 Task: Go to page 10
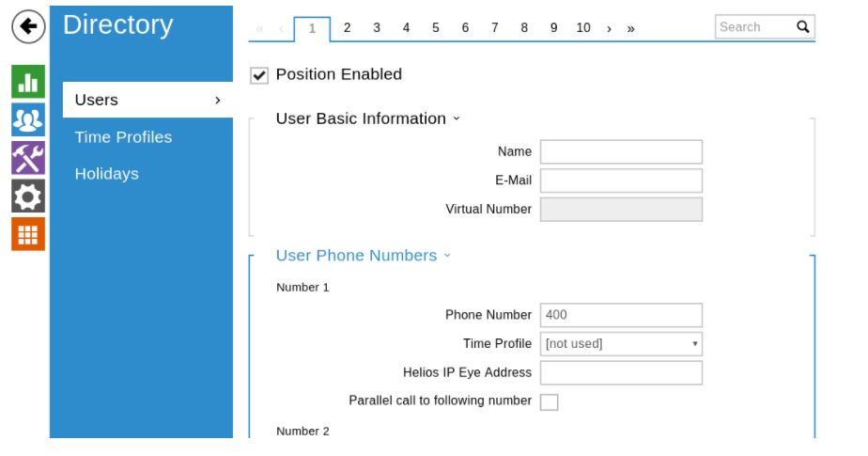click(583, 28)
